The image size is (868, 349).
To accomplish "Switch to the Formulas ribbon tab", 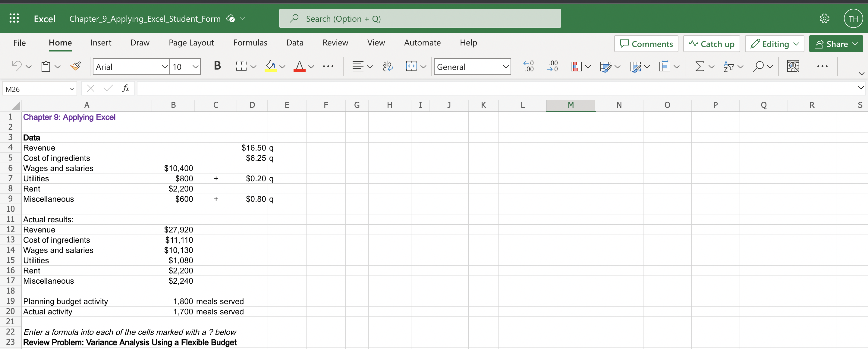I will pos(250,42).
